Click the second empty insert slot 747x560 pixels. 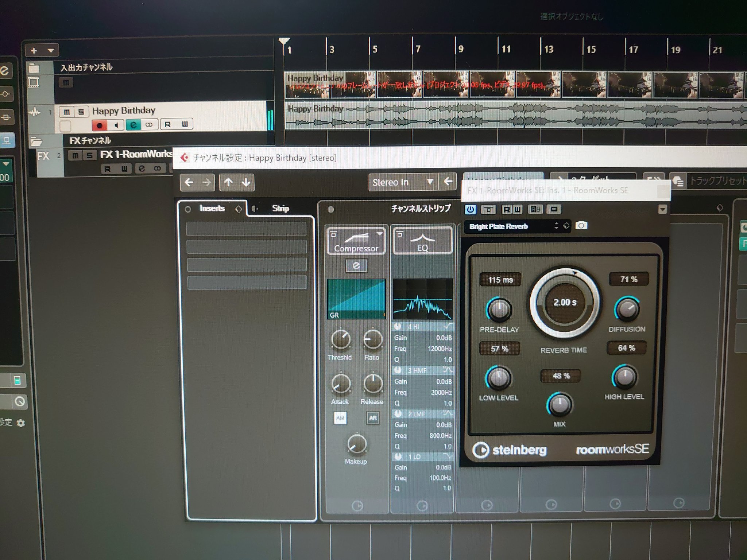247,247
